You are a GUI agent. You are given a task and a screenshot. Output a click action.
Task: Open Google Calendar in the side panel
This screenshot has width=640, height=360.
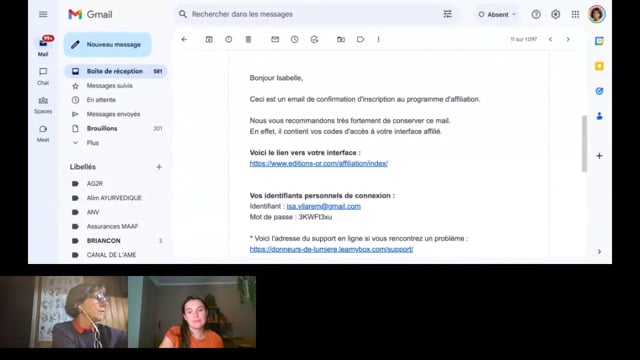coord(599,41)
